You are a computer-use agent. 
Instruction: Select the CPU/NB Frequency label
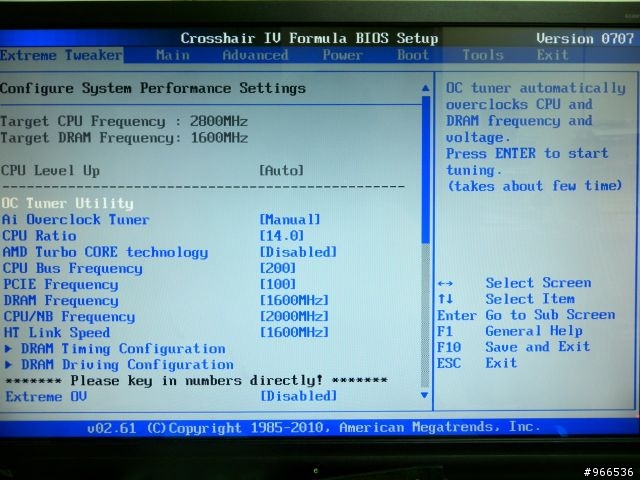point(69,317)
